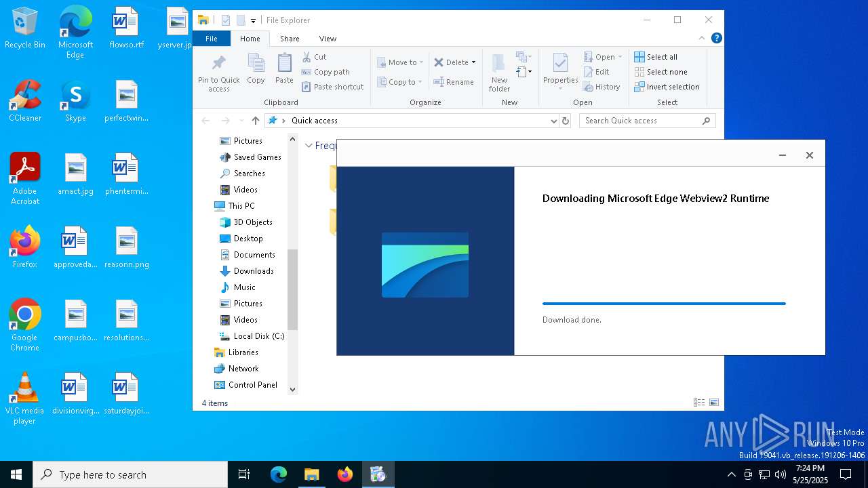Screen dimensions: 868x488
Task: Expand the Delete options arrow
Action: tap(473, 62)
